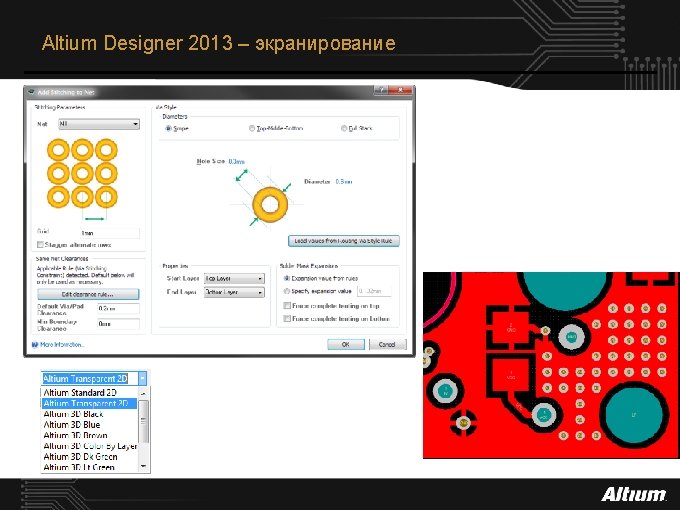The image size is (680, 510).
Task: Choose Altium 3D Color By Layer
Action: [89, 446]
